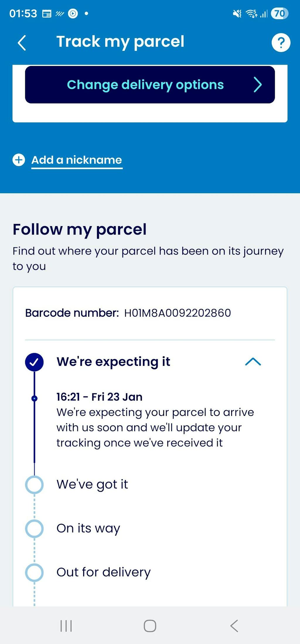The height and width of the screenshot is (644, 300).
Task: Open Android recent apps button
Action: (66, 626)
